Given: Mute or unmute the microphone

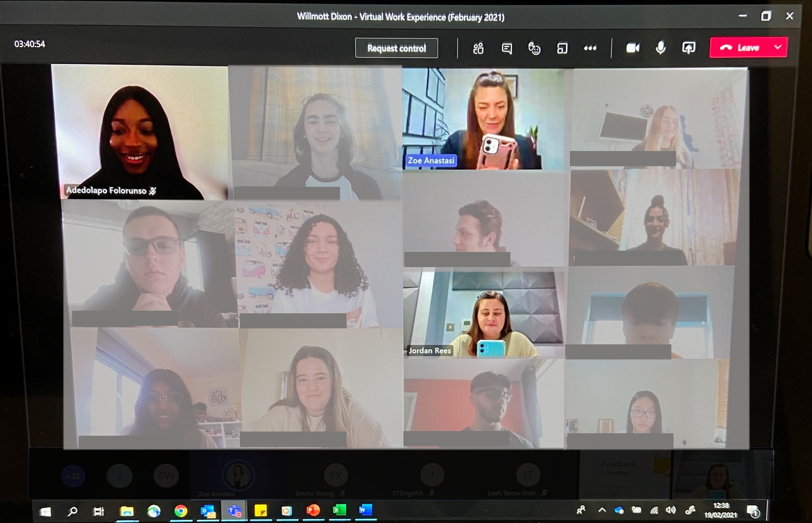Looking at the screenshot, I should point(660,48).
